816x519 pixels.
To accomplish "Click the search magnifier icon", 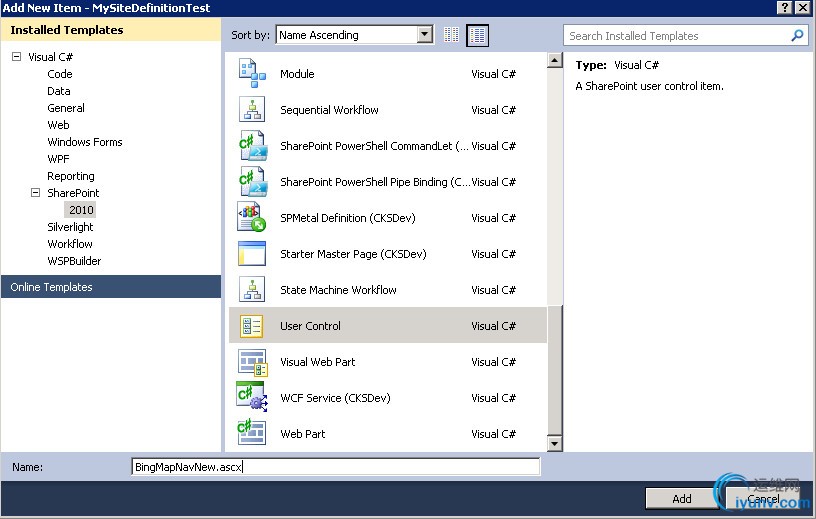I will (x=797, y=35).
